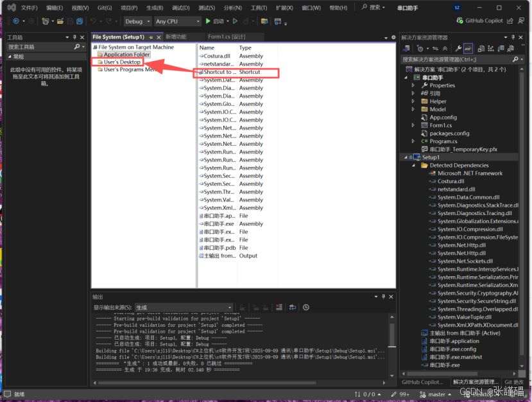
Task: Click the output panel clock icon
Action: pyautogui.click(x=305, y=307)
